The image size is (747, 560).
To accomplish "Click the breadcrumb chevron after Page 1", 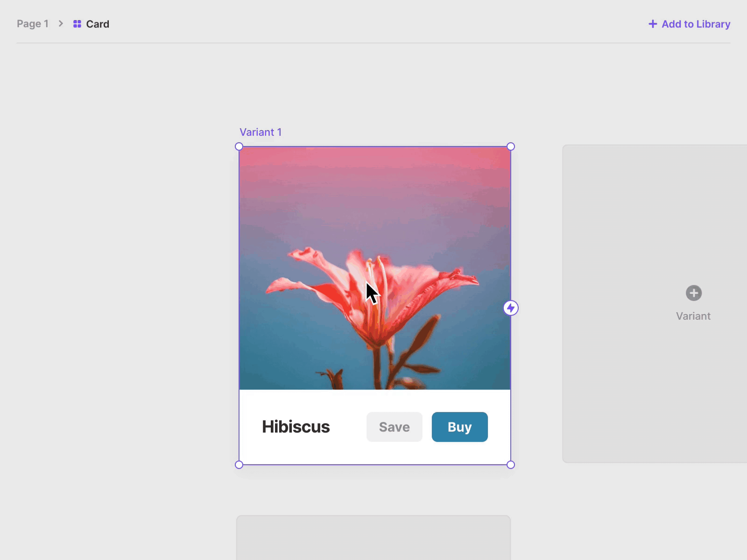I will click(x=61, y=23).
